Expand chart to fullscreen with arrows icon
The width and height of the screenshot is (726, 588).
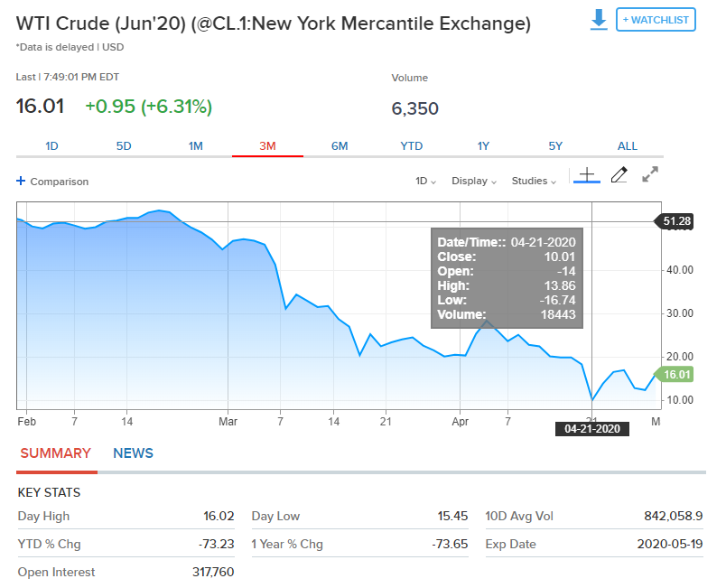click(650, 174)
